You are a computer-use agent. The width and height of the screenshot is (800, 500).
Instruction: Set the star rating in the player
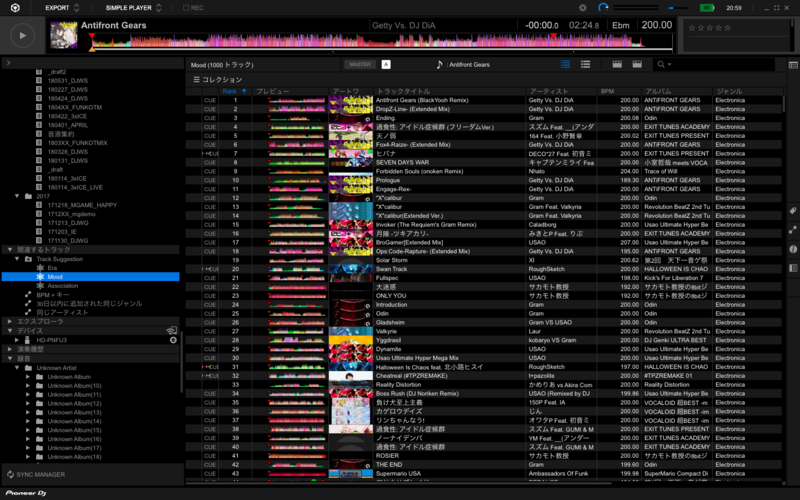tap(709, 28)
